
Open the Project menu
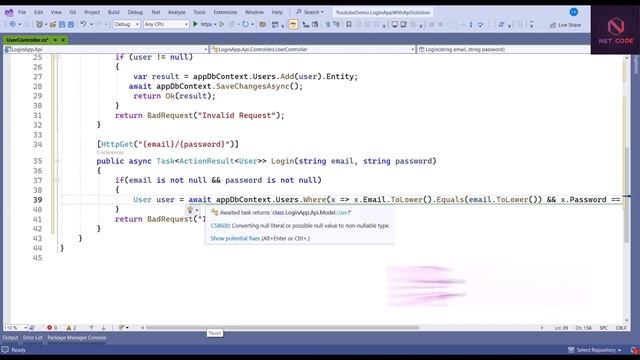(x=92, y=12)
